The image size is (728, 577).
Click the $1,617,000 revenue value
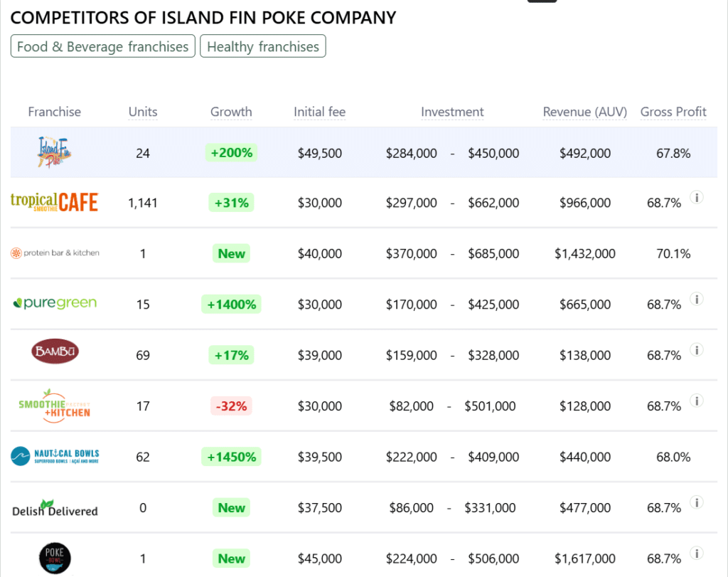[585, 559]
